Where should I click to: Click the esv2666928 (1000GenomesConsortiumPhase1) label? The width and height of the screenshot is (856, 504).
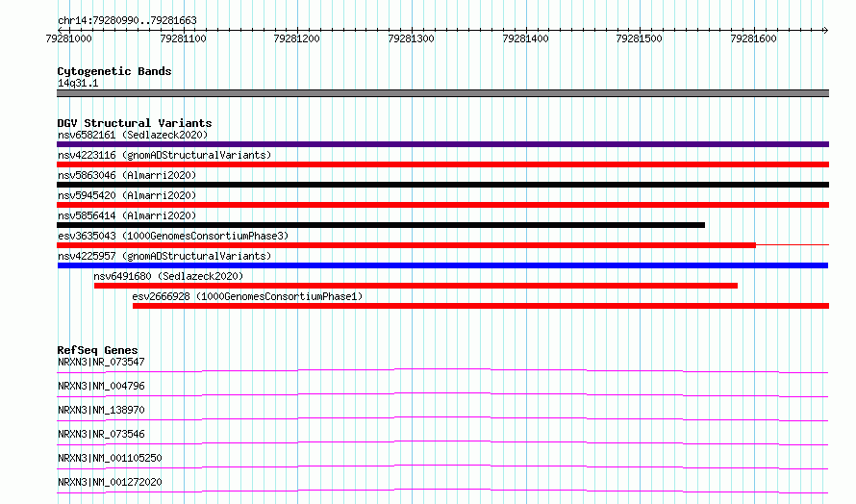pos(247,296)
